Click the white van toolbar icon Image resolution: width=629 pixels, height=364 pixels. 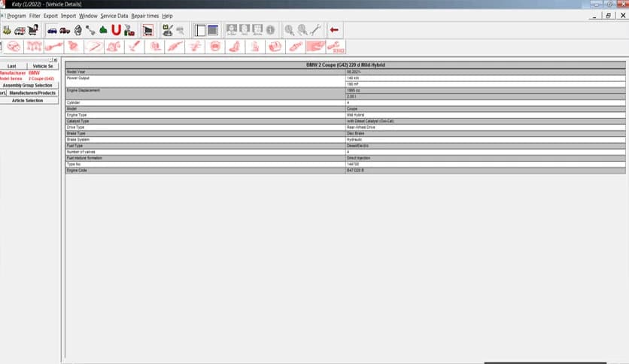click(20, 30)
